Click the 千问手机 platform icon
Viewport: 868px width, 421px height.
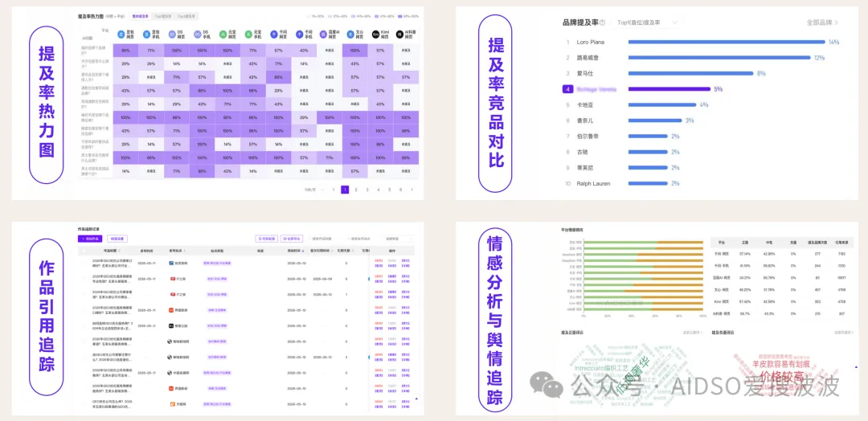tap(300, 35)
